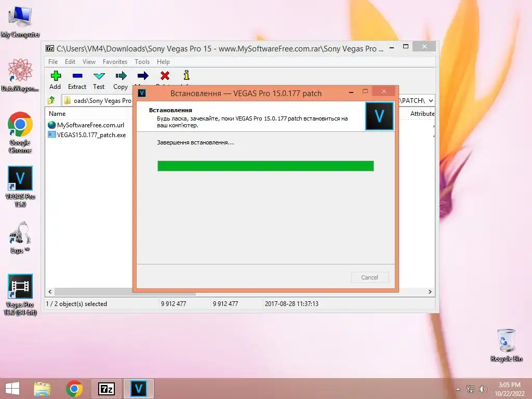
Task: Expand the 7-Zip address path dropdown
Action: pos(431,100)
